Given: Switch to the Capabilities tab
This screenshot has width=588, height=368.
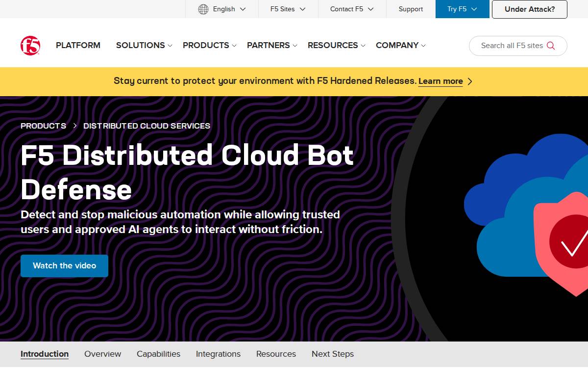Looking at the screenshot, I should click(x=158, y=354).
